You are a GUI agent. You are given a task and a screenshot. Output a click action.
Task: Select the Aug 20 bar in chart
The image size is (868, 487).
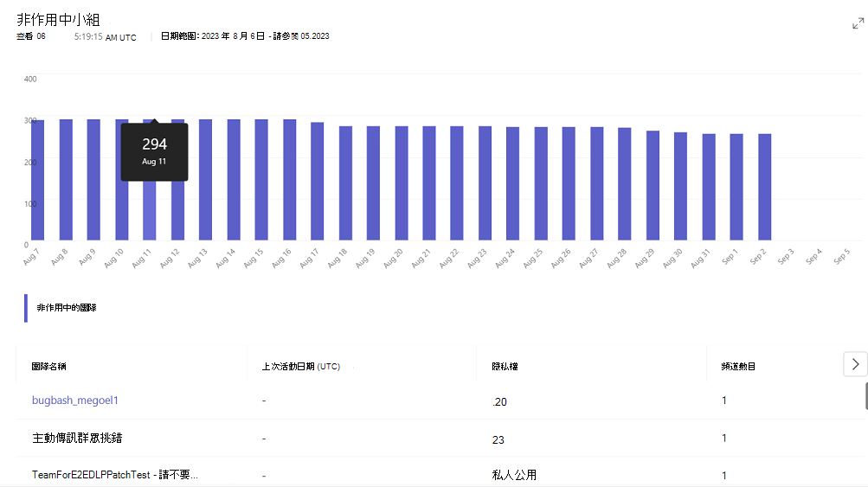click(x=402, y=183)
